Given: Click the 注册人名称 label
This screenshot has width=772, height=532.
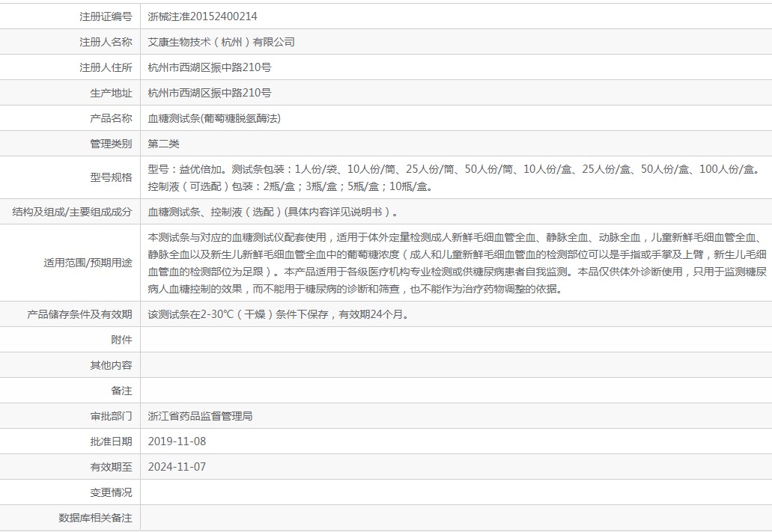Looking at the screenshot, I should click(106, 42).
